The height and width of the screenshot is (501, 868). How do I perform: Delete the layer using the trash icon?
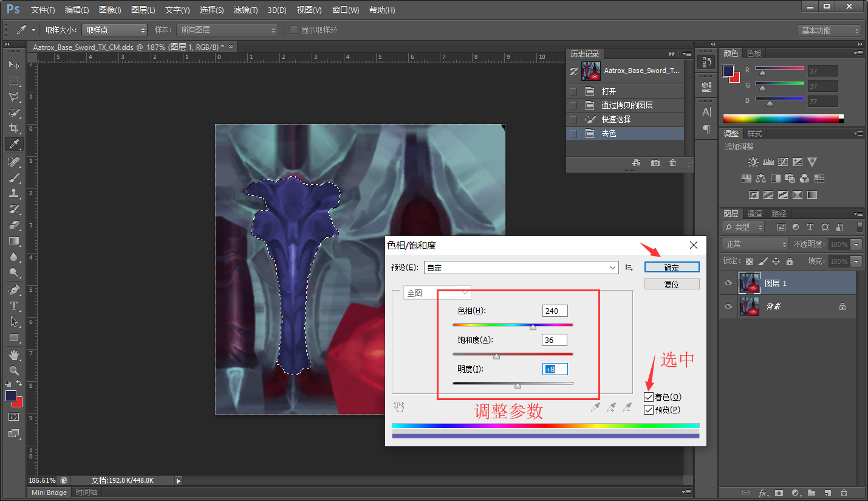pos(844,492)
